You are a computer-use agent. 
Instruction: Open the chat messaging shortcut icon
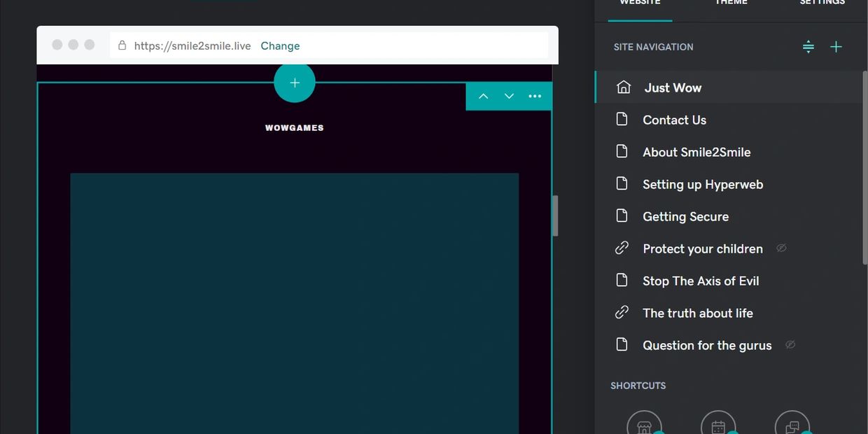(792, 424)
